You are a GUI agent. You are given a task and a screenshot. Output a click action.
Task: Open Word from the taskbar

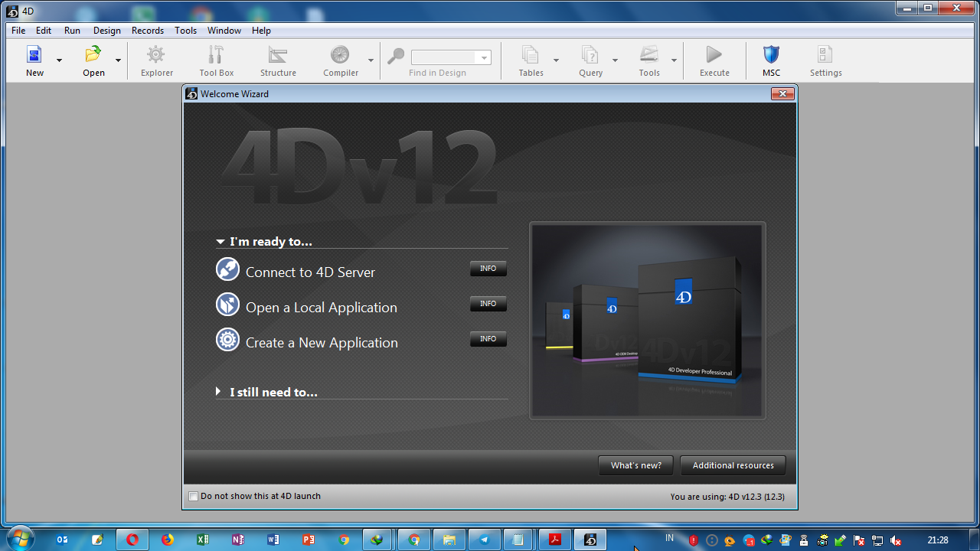pos(273,540)
